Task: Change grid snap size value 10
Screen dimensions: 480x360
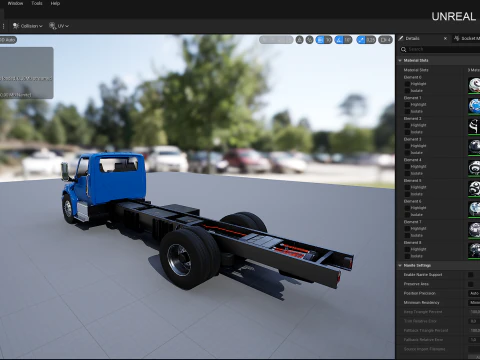Action: click(328, 40)
